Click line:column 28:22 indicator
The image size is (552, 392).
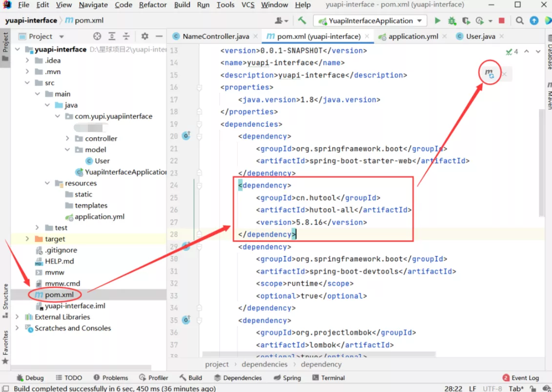pos(453,389)
